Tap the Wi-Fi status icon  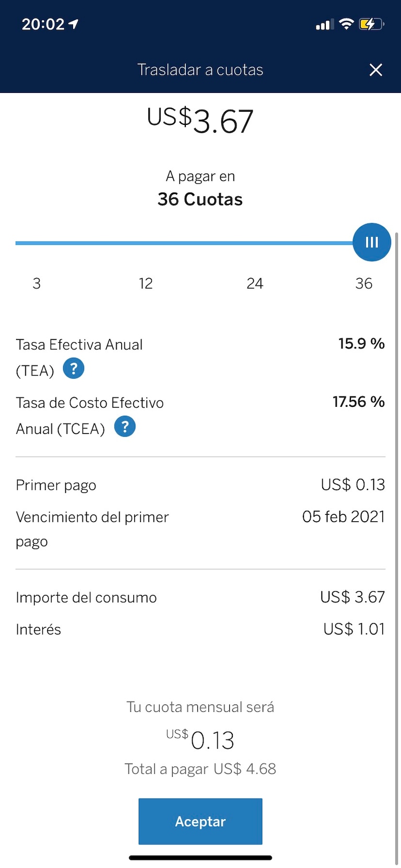346,24
